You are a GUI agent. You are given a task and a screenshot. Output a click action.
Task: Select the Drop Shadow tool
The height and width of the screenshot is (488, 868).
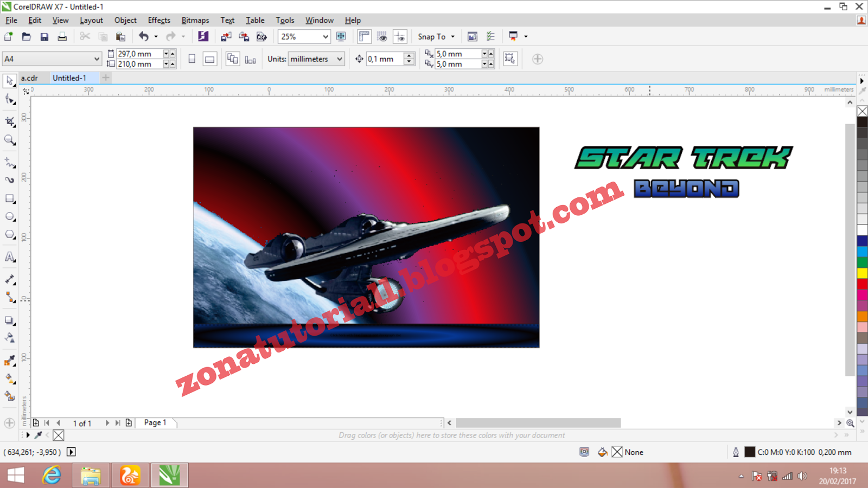pyautogui.click(x=10, y=320)
